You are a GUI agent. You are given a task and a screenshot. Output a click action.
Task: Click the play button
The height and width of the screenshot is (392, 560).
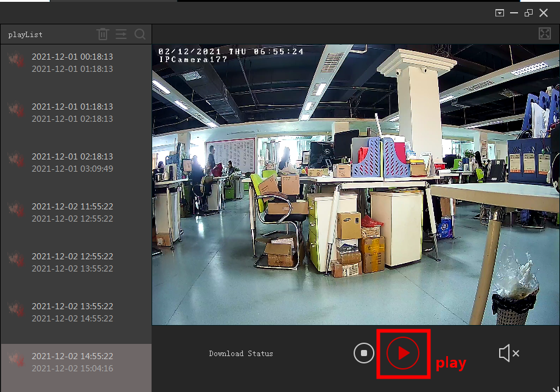403,353
